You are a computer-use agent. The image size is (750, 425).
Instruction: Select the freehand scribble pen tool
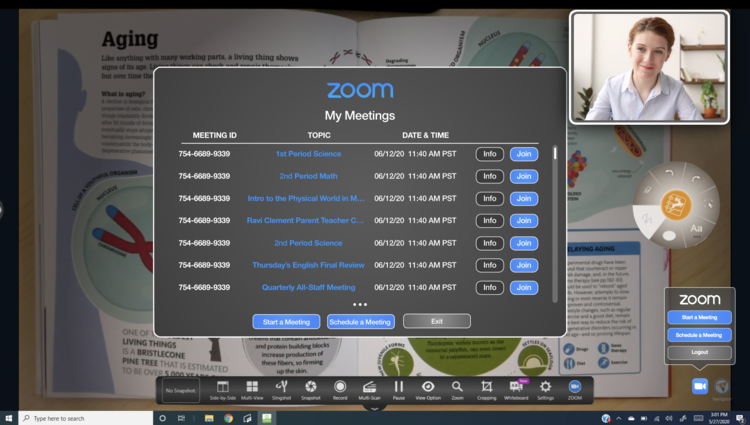tap(647, 219)
